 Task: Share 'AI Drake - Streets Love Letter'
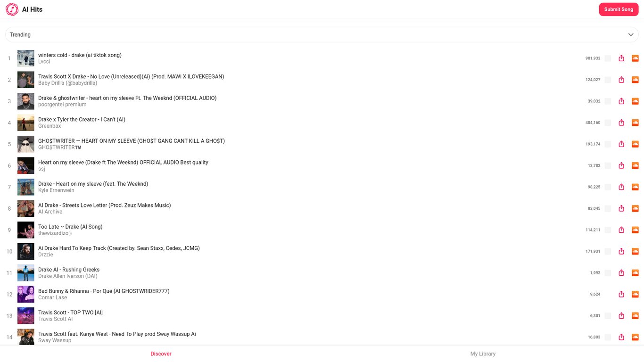pos(621,208)
